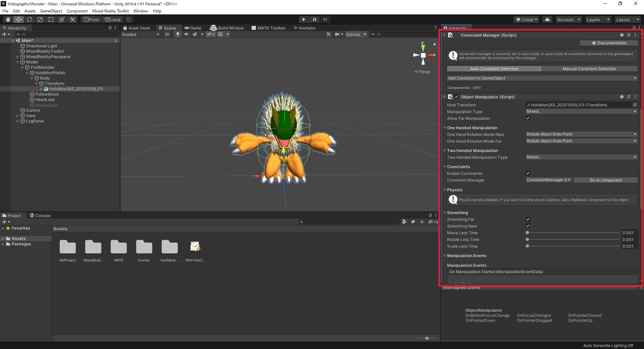Open custom editor tools icon
The image size is (644, 349).
[x=72, y=19]
